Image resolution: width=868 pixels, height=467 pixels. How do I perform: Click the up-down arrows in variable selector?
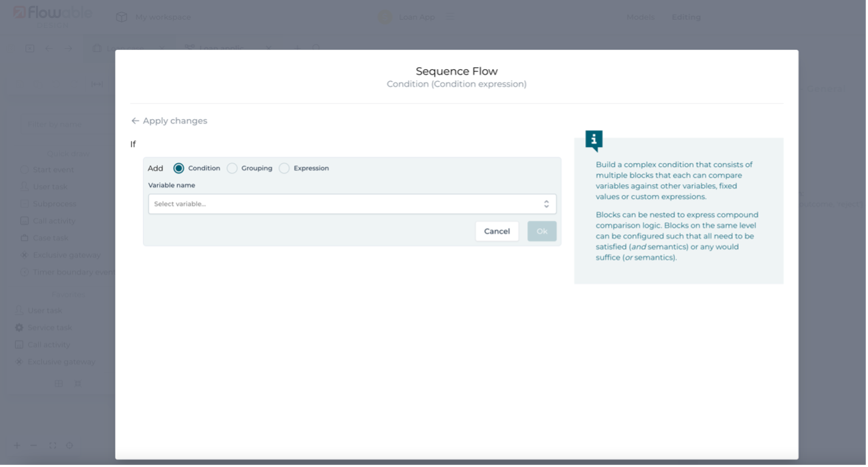pyautogui.click(x=546, y=204)
